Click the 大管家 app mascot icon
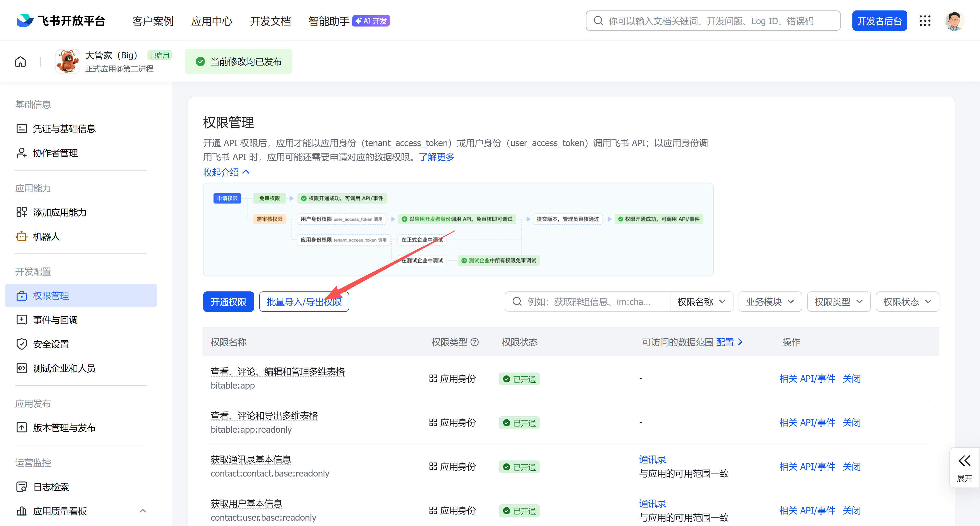This screenshot has height=526, width=980. tap(67, 61)
